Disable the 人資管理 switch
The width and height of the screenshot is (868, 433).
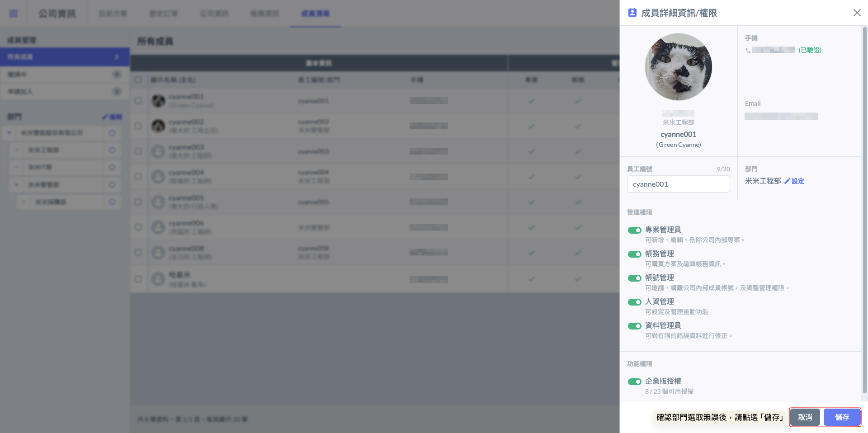634,302
